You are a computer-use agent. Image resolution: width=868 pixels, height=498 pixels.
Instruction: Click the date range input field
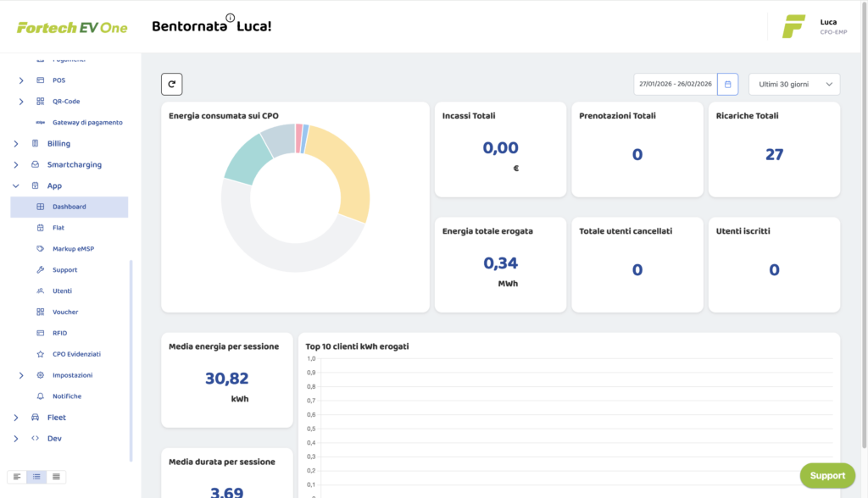676,84
